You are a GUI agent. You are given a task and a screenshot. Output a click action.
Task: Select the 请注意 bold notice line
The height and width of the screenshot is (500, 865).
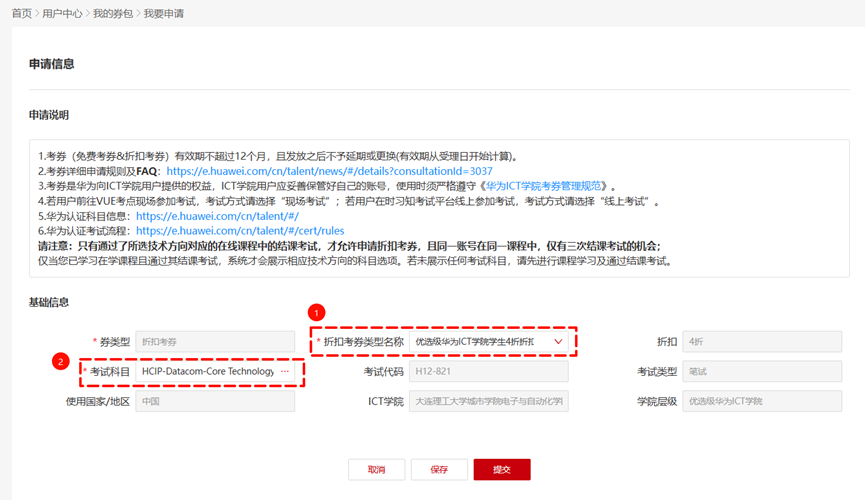[349, 246]
